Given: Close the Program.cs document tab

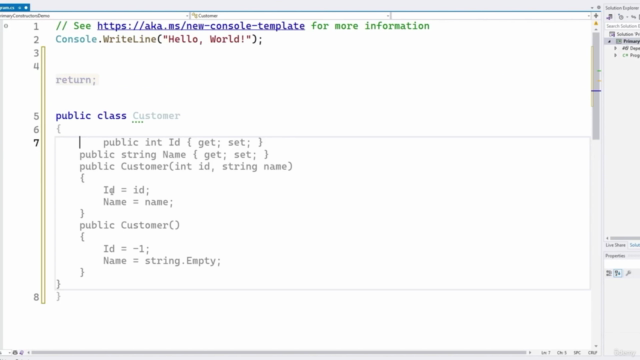Looking at the screenshot, I should point(26,7).
